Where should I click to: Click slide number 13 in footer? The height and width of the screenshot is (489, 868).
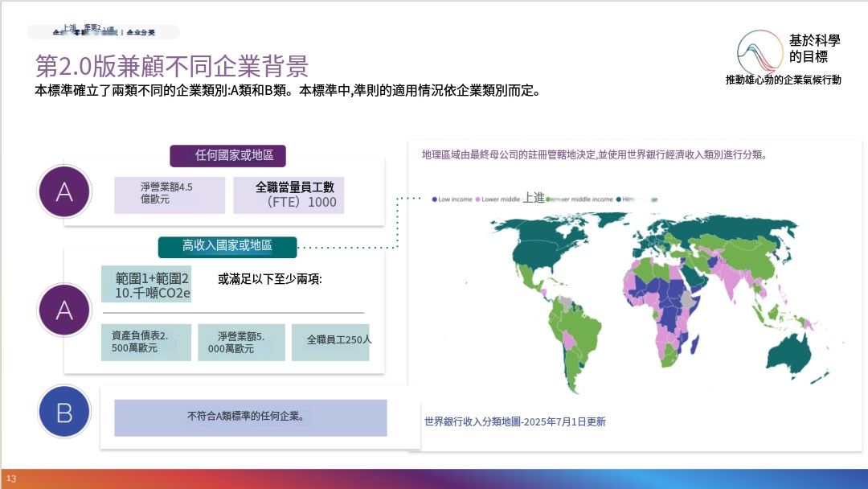(x=11, y=479)
